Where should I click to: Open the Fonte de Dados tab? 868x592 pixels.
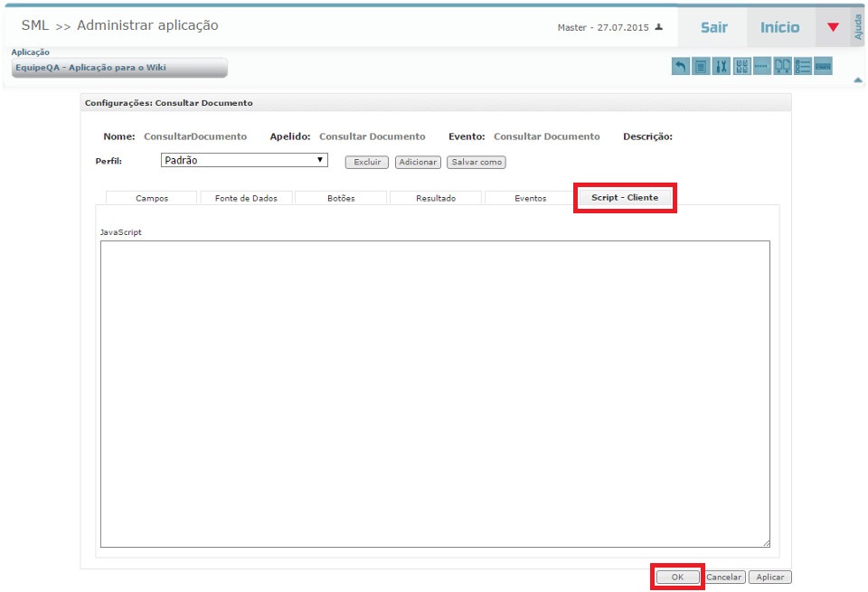point(246,198)
